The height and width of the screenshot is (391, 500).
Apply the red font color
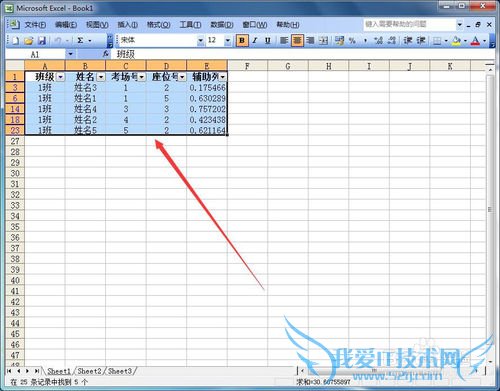tap(476, 41)
